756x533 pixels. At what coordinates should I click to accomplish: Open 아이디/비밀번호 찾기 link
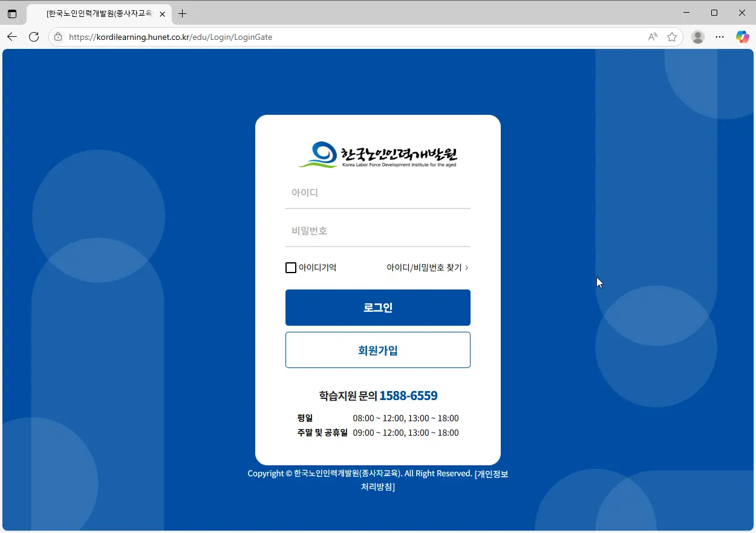pyautogui.click(x=428, y=267)
